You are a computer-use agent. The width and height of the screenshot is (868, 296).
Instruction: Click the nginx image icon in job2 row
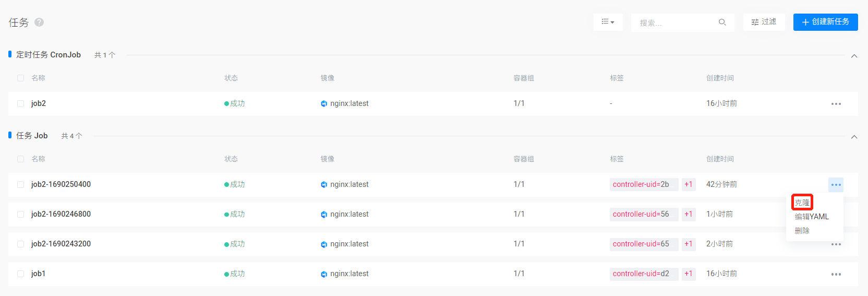click(x=324, y=104)
